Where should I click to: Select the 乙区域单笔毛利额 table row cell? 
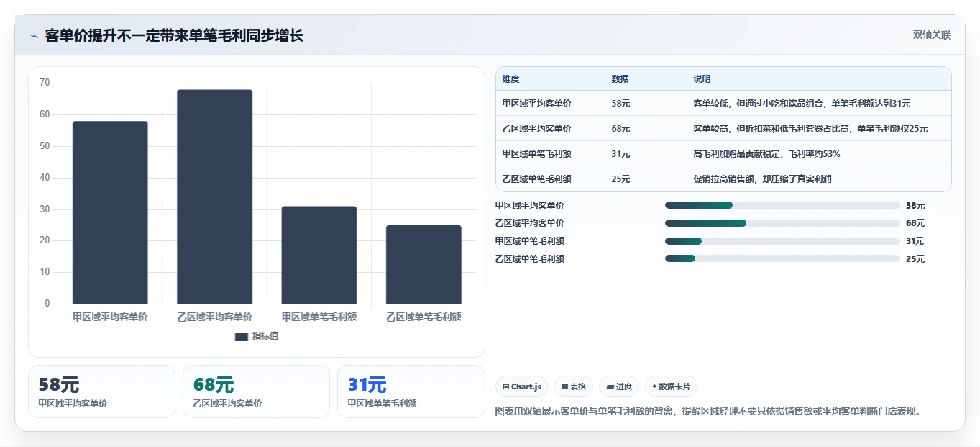(536, 179)
